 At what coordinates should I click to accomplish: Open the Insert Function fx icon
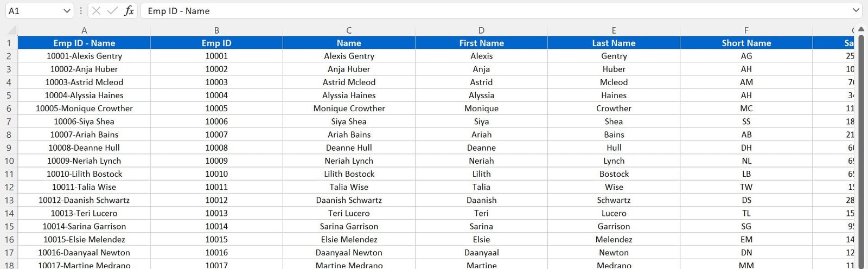129,11
